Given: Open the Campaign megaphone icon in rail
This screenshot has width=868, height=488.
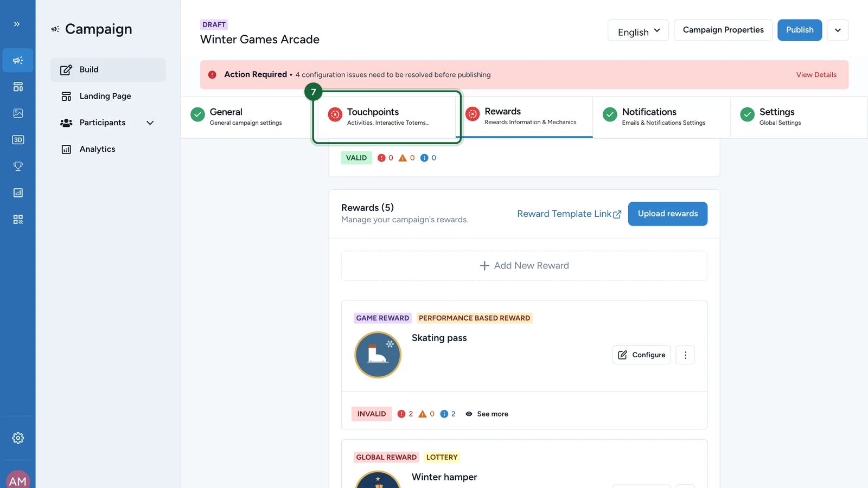Looking at the screenshot, I should tap(18, 60).
